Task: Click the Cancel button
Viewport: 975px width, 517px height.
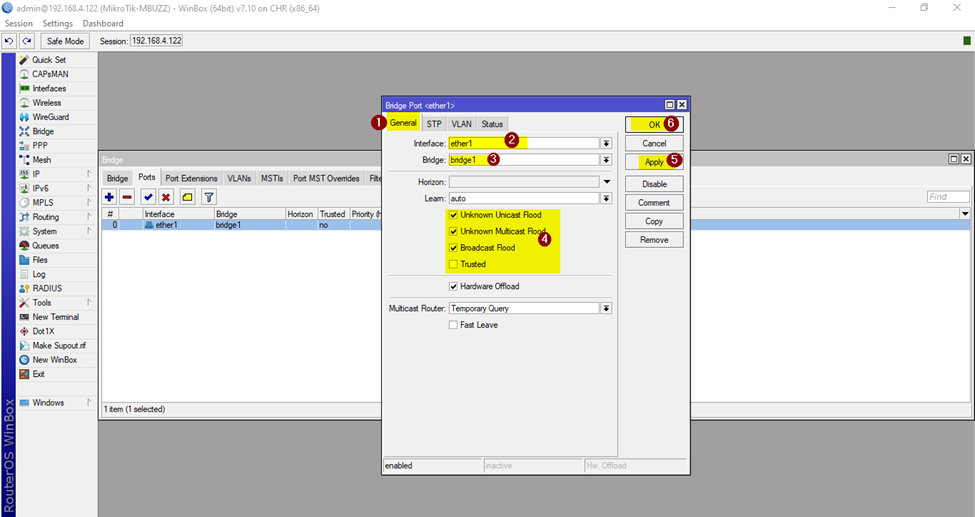Action: pyautogui.click(x=654, y=143)
